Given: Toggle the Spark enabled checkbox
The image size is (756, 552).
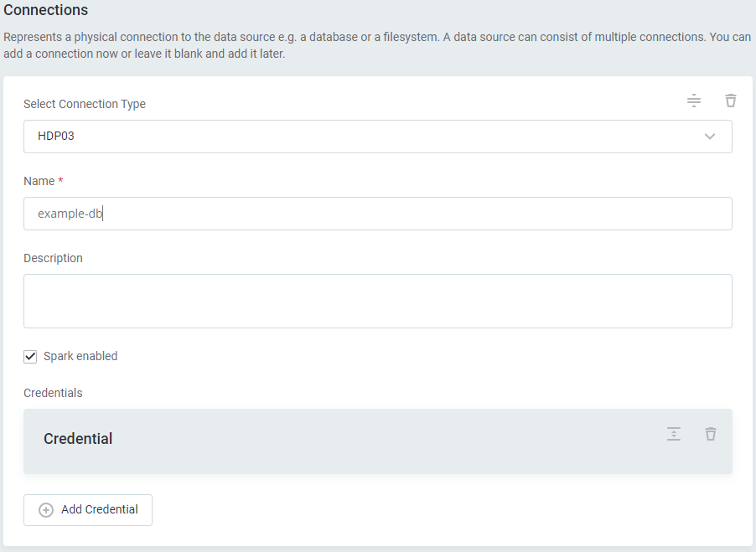Looking at the screenshot, I should coord(31,357).
